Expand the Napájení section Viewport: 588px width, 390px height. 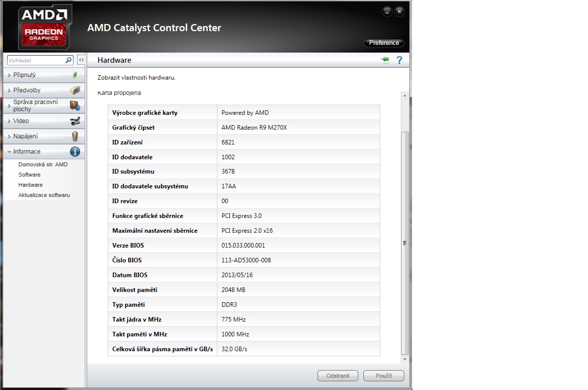[x=44, y=136]
